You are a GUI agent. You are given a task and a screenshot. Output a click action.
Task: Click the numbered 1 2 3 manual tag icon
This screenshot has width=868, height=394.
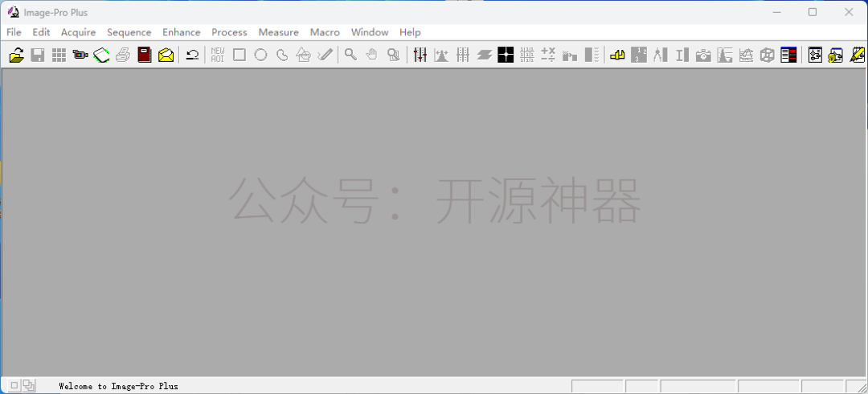(x=639, y=55)
